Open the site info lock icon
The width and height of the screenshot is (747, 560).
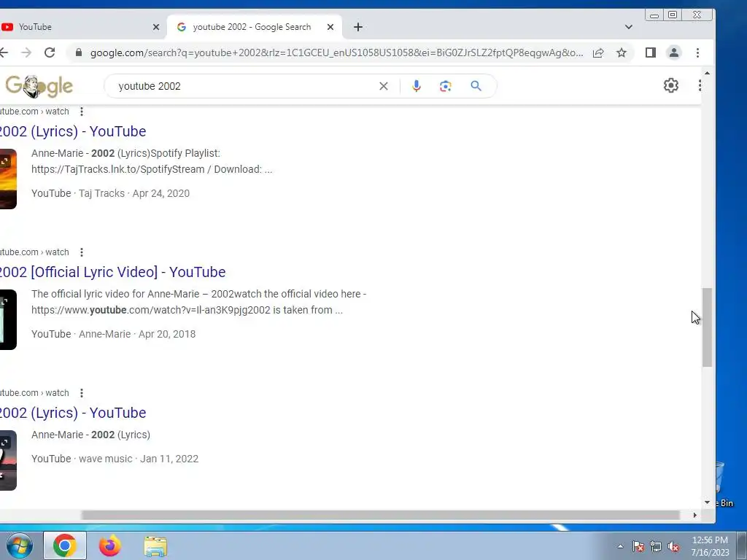tap(79, 52)
